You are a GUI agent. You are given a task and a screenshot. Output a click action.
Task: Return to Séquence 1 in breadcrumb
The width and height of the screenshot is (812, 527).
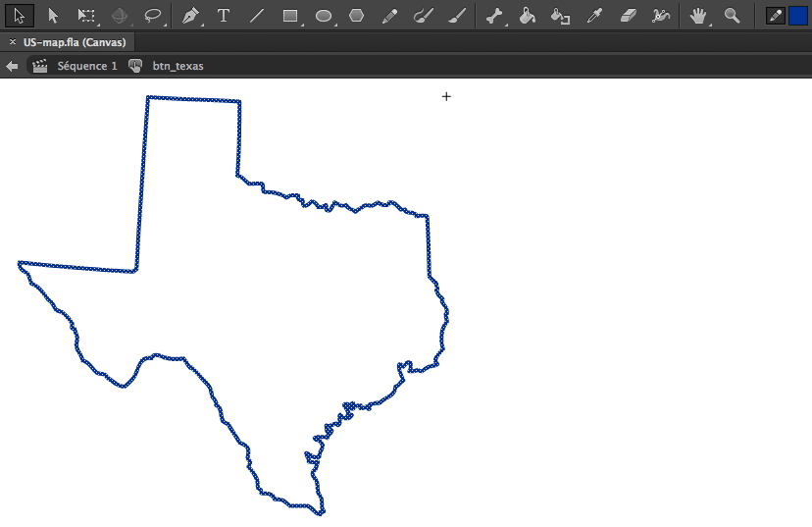[x=87, y=66]
